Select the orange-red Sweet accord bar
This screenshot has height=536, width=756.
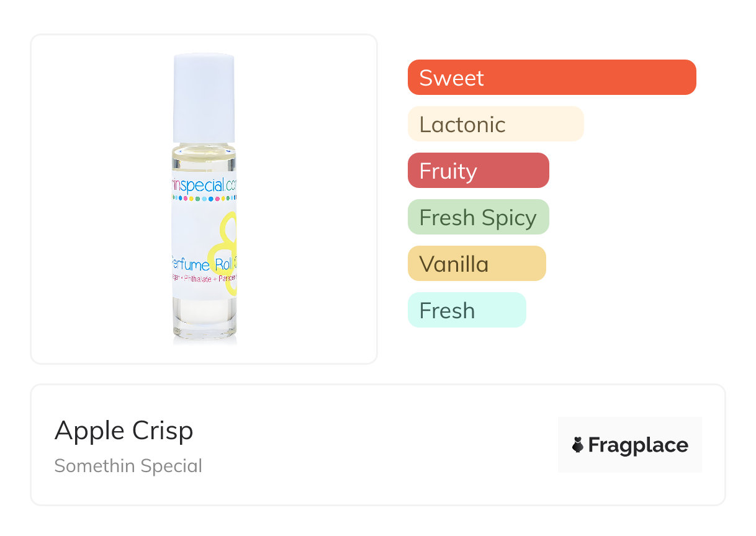pos(551,78)
